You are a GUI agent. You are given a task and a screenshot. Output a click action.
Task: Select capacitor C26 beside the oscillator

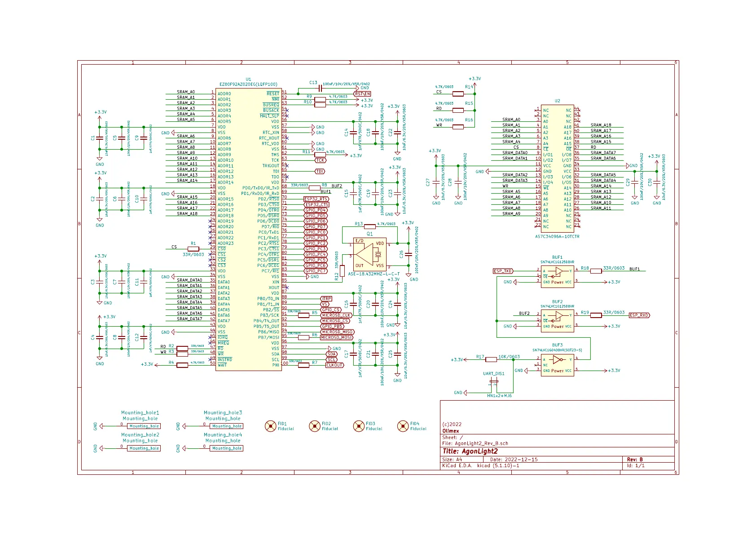click(x=409, y=255)
